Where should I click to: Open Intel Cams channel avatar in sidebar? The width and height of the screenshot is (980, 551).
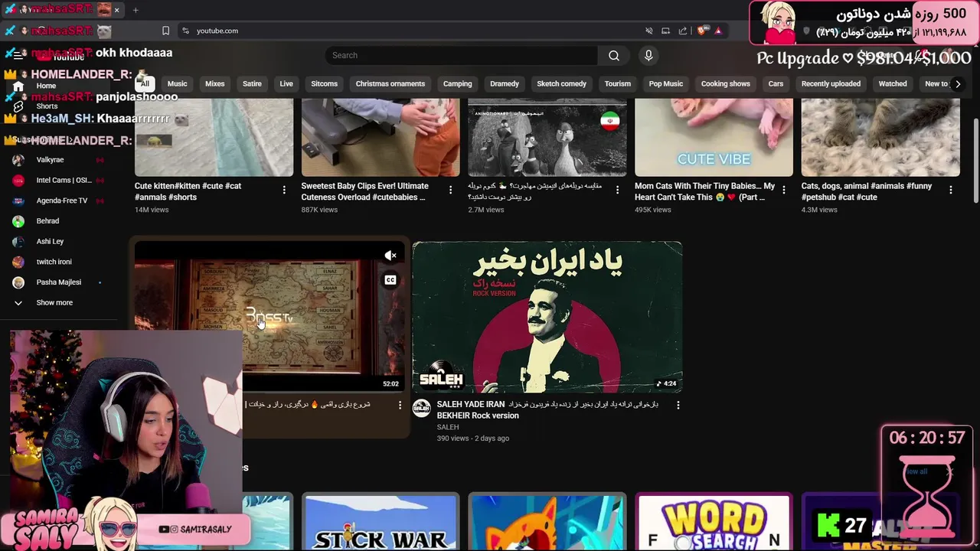coord(18,181)
